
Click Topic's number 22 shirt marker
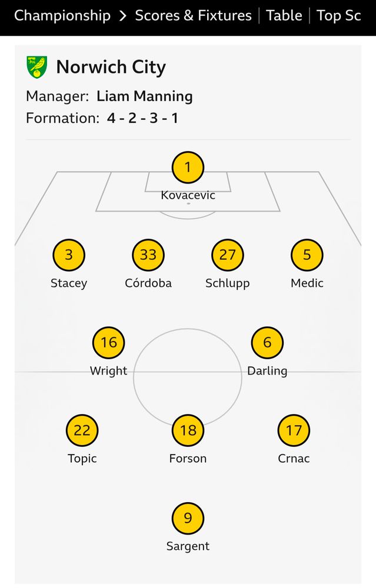(x=82, y=430)
